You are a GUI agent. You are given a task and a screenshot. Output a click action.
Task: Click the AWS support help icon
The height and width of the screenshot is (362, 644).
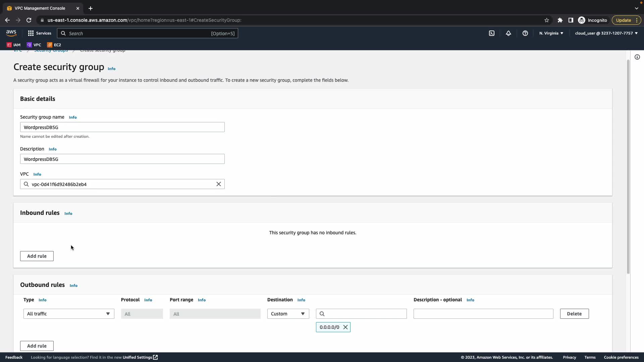coord(525,33)
